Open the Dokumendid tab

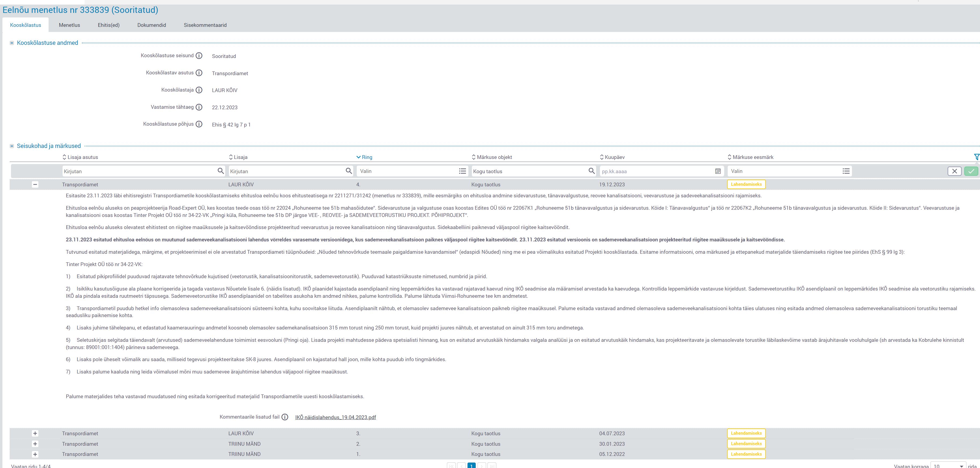(x=151, y=25)
